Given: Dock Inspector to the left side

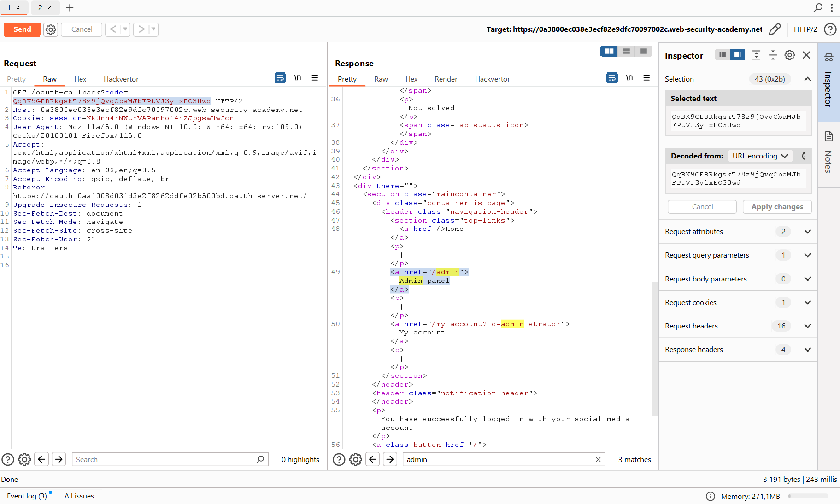Looking at the screenshot, I should point(723,55).
